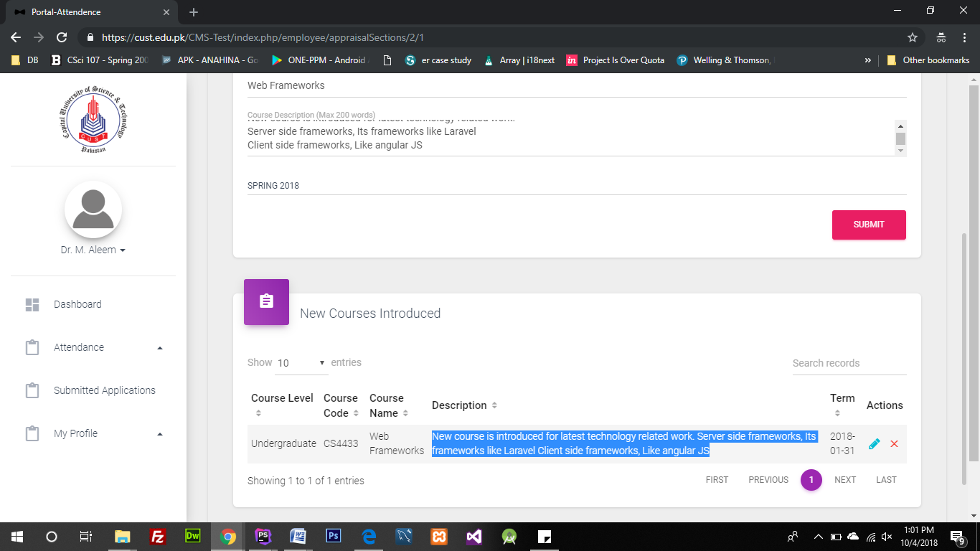The image size is (980, 551).
Task: Expand the My Profile sidebar menu
Action: coord(93,433)
